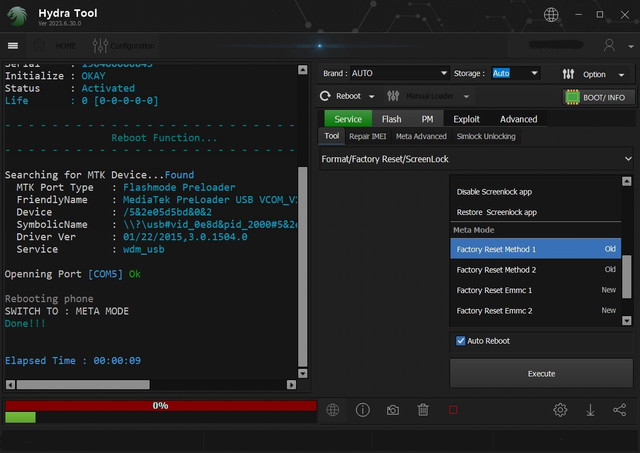640x453 pixels.
Task: Click the bottom toolbar globe icon
Action: pos(333,410)
